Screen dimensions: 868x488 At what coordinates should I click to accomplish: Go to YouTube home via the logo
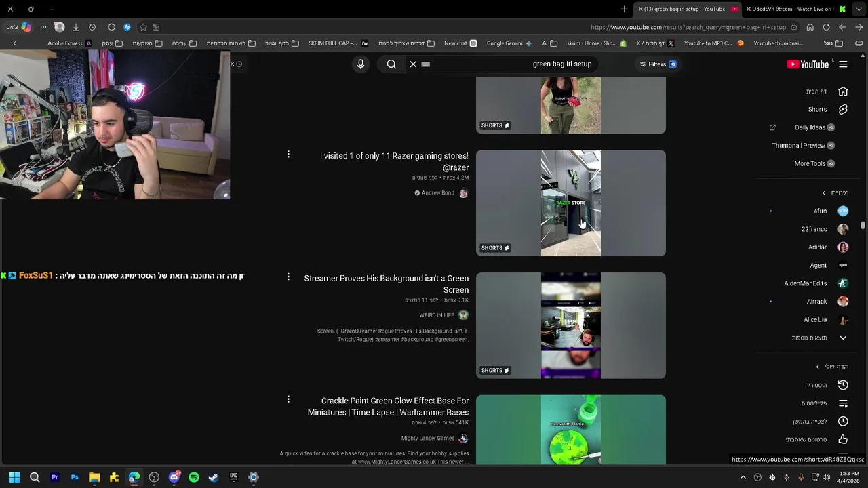click(x=808, y=64)
